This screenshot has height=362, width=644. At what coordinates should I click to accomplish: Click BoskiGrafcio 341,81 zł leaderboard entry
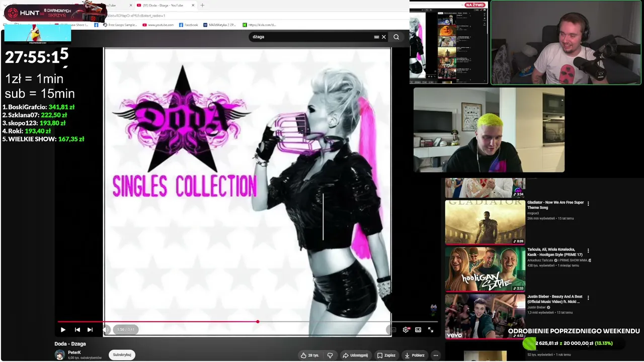coord(39,107)
